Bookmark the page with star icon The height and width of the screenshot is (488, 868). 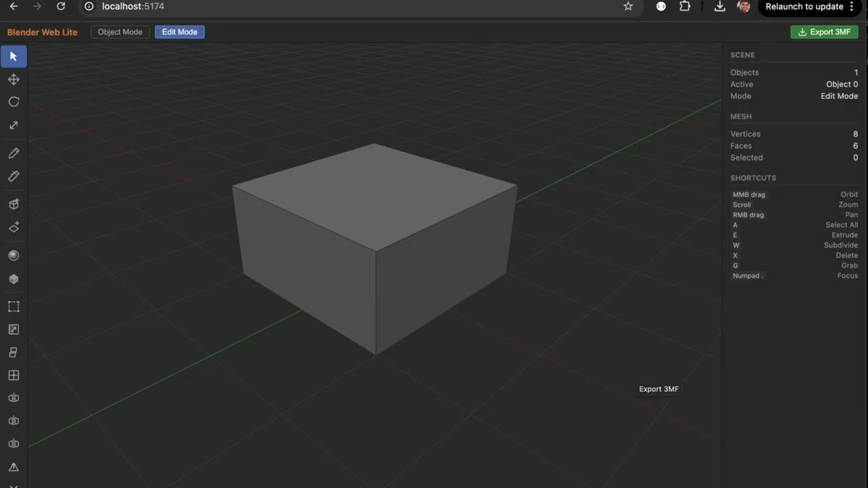[628, 6]
